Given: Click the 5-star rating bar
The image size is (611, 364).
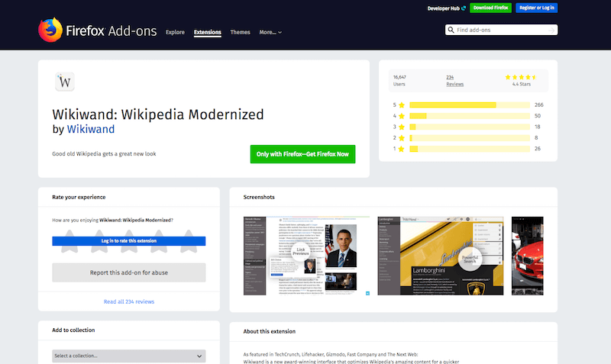Looking at the screenshot, I should pyautogui.click(x=470, y=105).
